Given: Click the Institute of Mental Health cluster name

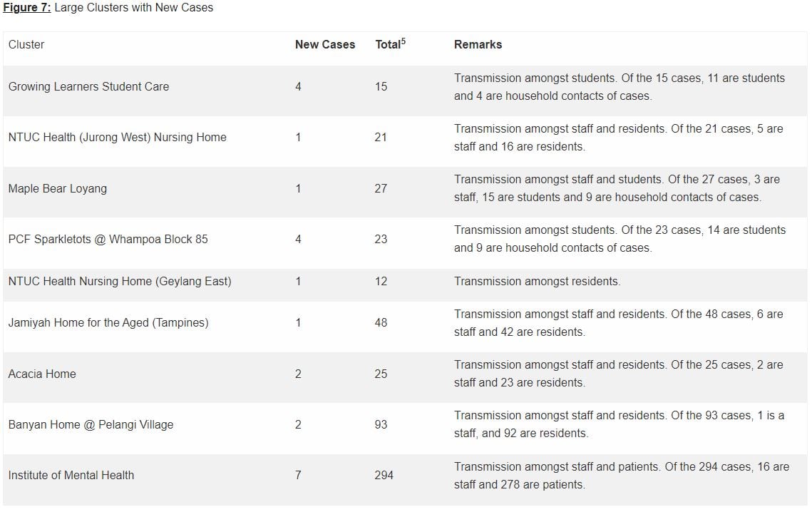Looking at the screenshot, I should tap(71, 475).
